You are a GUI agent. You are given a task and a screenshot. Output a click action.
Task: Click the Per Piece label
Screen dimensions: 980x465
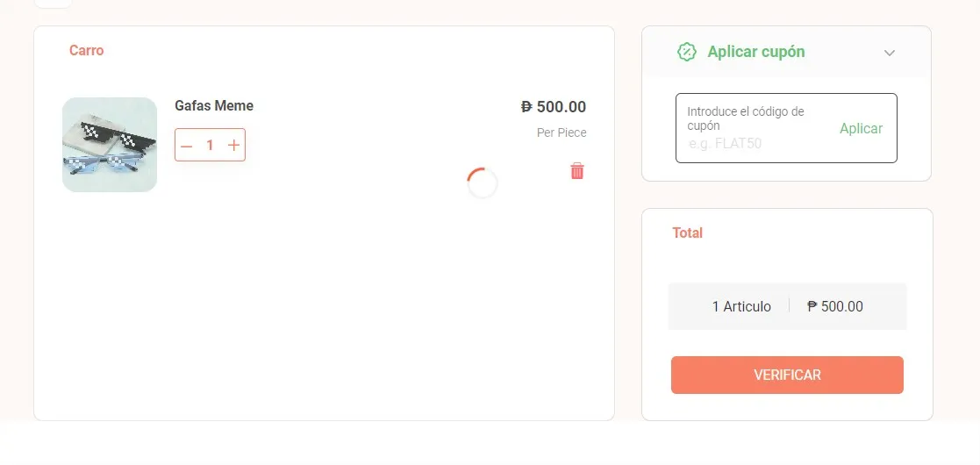[x=562, y=133]
